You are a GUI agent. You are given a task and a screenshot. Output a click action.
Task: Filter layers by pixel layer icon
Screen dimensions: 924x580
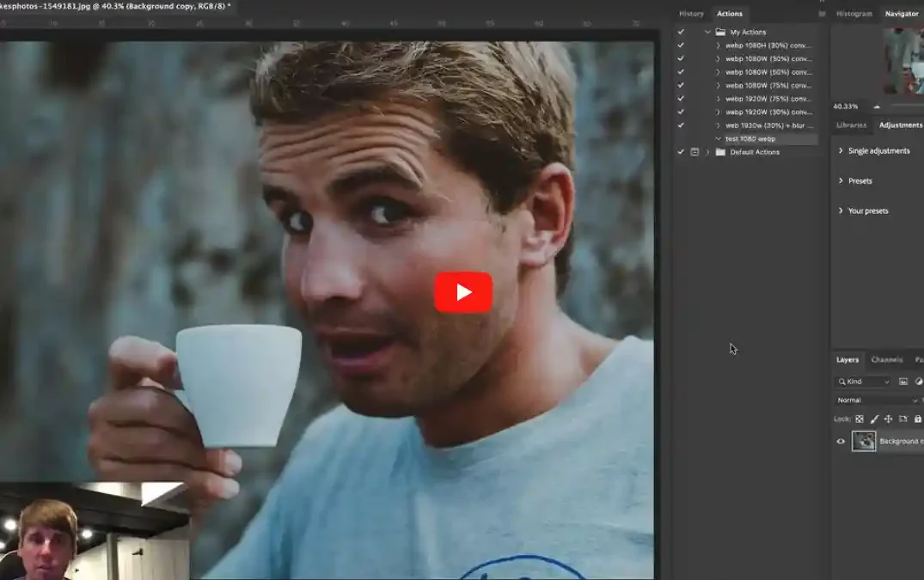[x=903, y=382]
